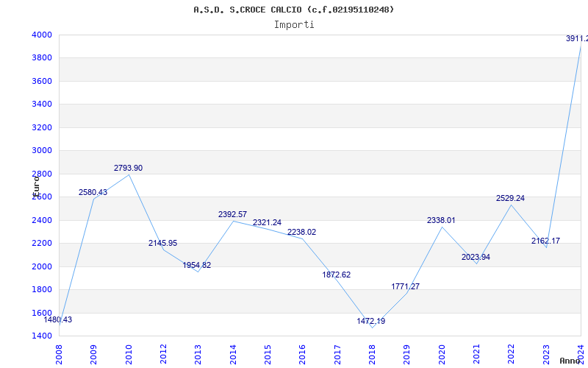Click the data label 2529.24

[x=510, y=198]
